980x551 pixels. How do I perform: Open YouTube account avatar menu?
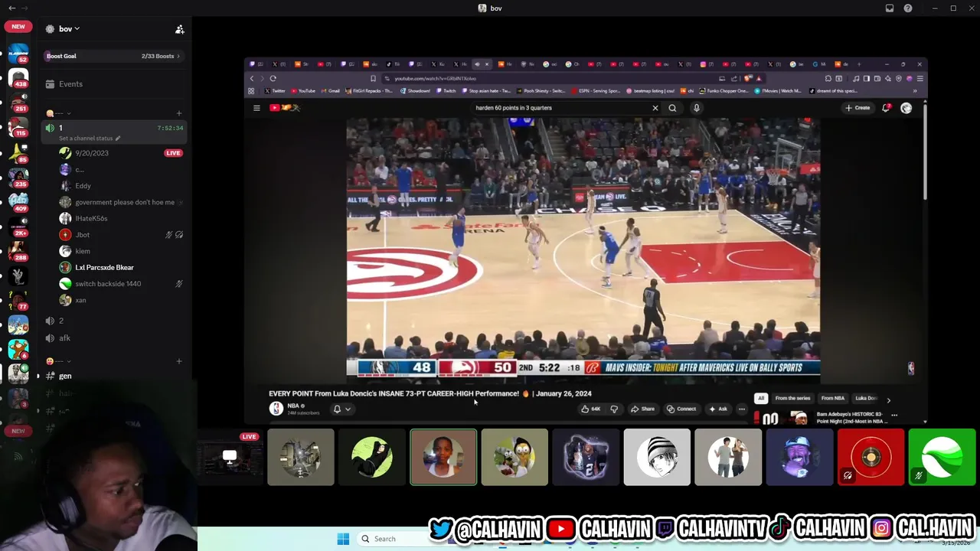click(x=906, y=108)
